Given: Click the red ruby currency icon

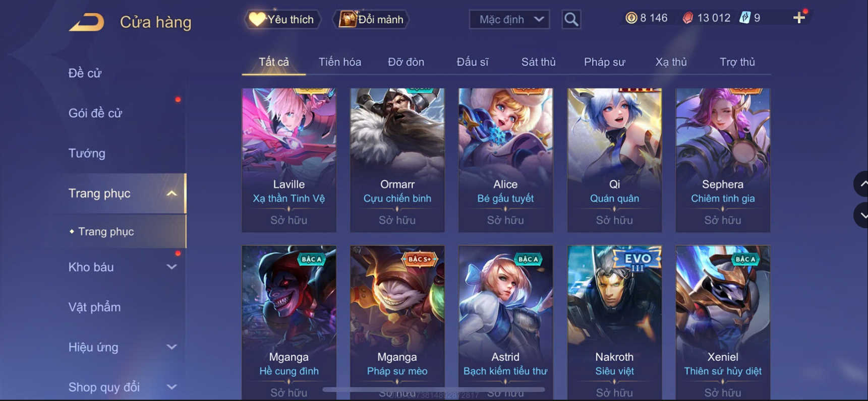Looking at the screenshot, I should [x=687, y=18].
